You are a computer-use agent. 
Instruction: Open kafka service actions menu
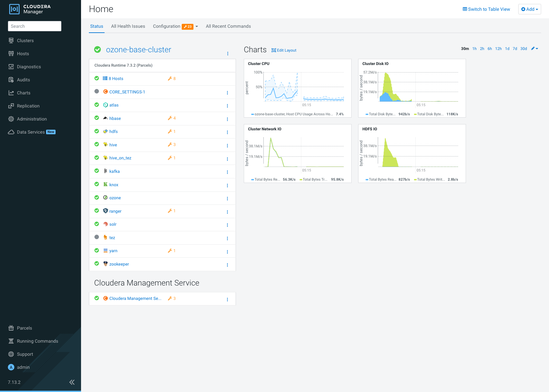click(x=227, y=172)
